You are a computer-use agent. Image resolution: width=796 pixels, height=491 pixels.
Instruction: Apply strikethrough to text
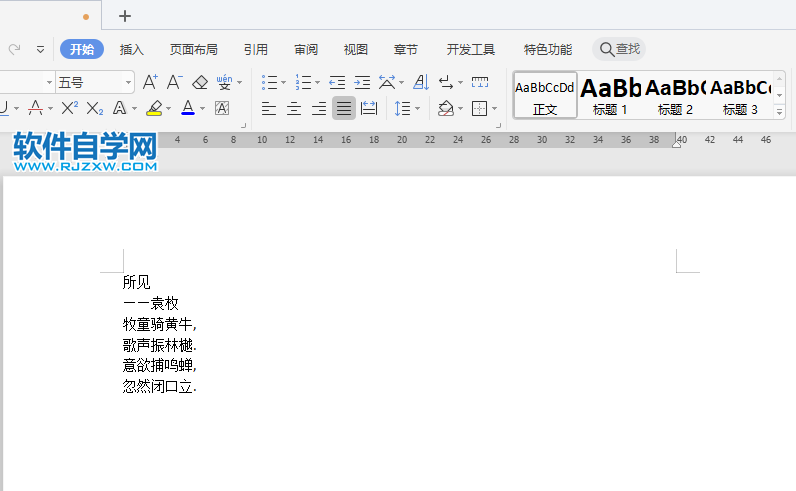35,108
